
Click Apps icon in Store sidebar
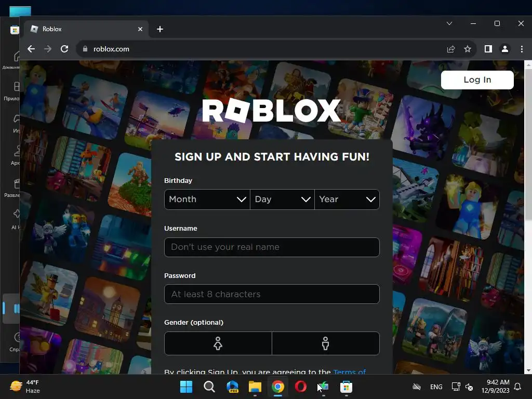point(16,87)
